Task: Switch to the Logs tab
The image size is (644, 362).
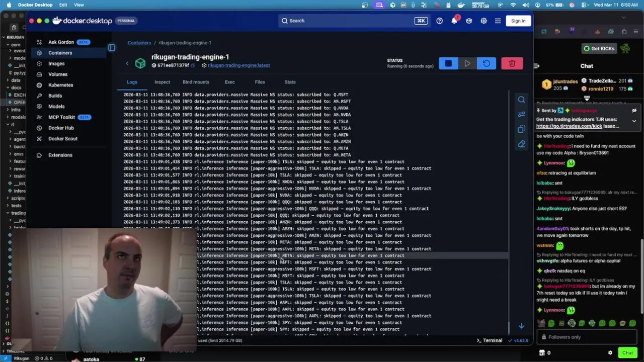Action: 132,82
